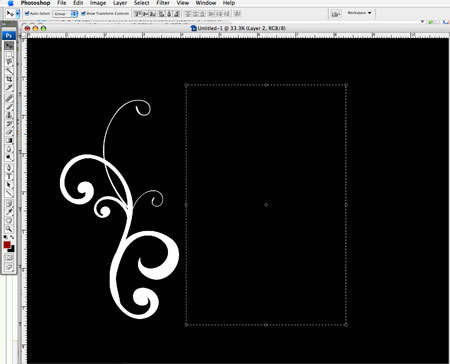The image size is (450, 364).
Task: Select the History Brush tool
Action: pos(9,124)
